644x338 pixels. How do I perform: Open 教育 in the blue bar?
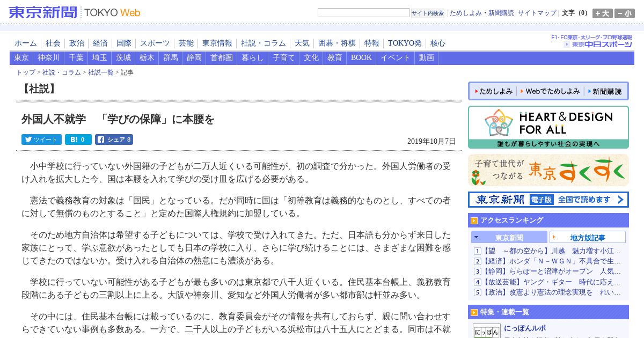point(335,58)
